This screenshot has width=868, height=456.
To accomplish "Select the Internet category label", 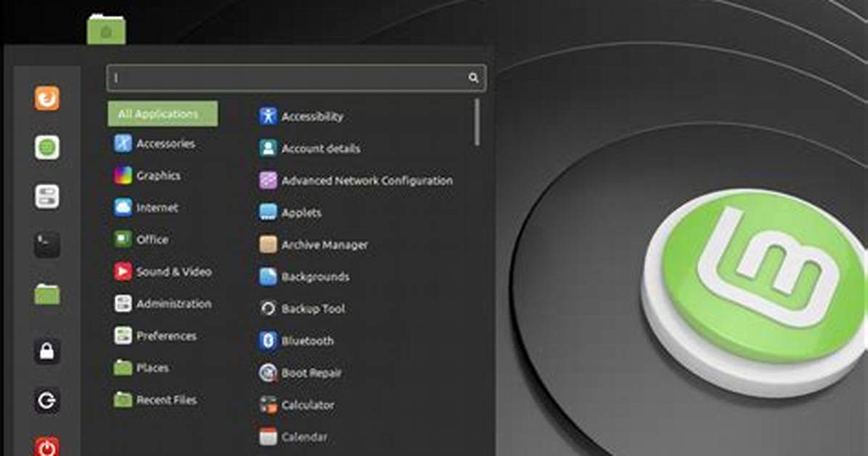I will coord(157,208).
